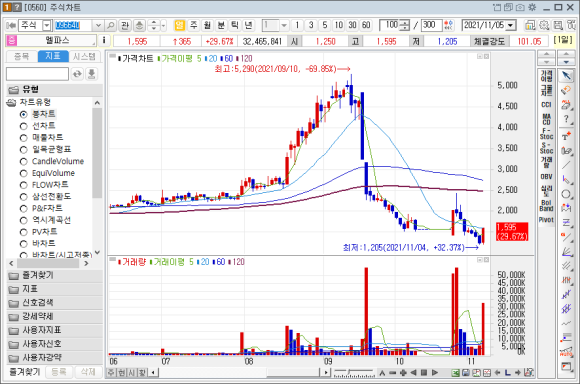Click the 60 minute interval button
The image size is (580, 384).
(x=366, y=25)
